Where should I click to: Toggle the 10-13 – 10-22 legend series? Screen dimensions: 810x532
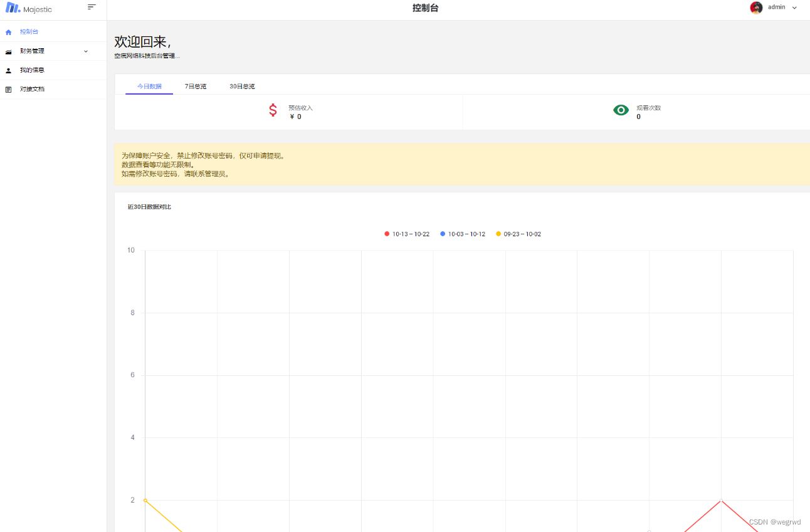tap(407, 234)
